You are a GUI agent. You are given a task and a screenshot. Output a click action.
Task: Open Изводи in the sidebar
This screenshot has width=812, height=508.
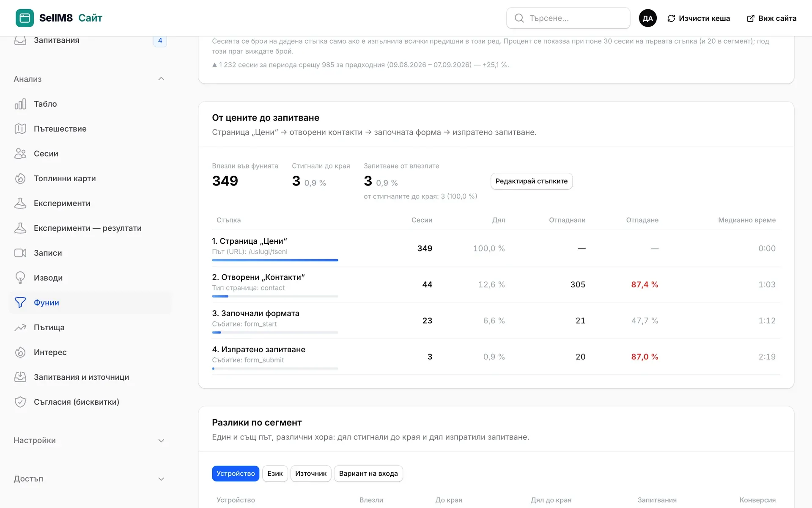point(90,278)
